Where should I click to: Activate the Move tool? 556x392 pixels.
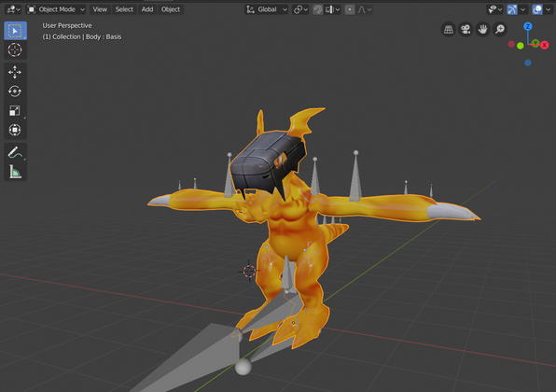15,73
